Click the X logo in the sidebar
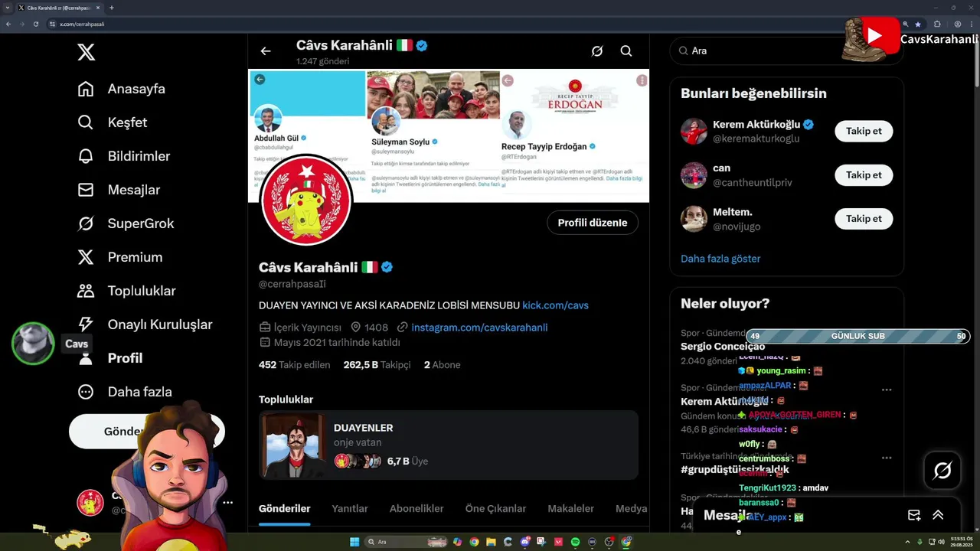 coord(86,52)
